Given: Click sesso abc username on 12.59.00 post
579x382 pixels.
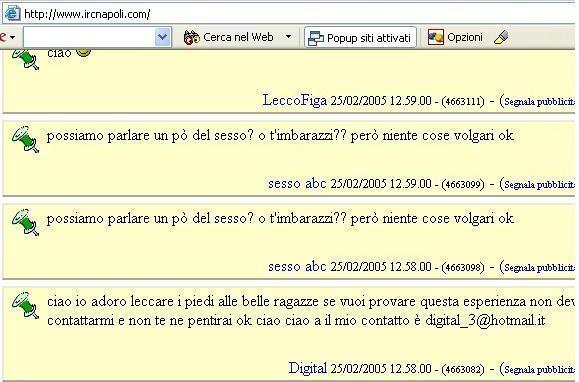Looking at the screenshot, I should coord(297,183).
